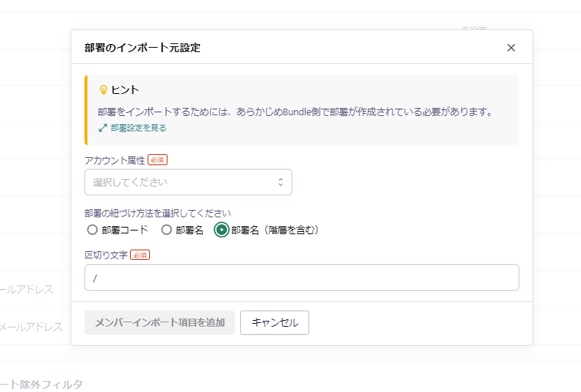Viewport: 581px width, 392px height.
Task: Click the キャンセル button
Action: [x=275, y=322]
